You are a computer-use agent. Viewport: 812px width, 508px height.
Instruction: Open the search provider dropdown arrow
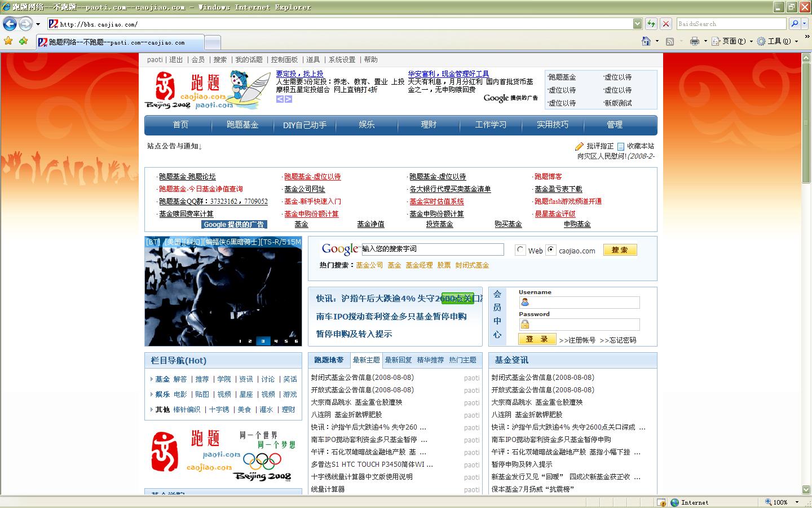804,24
